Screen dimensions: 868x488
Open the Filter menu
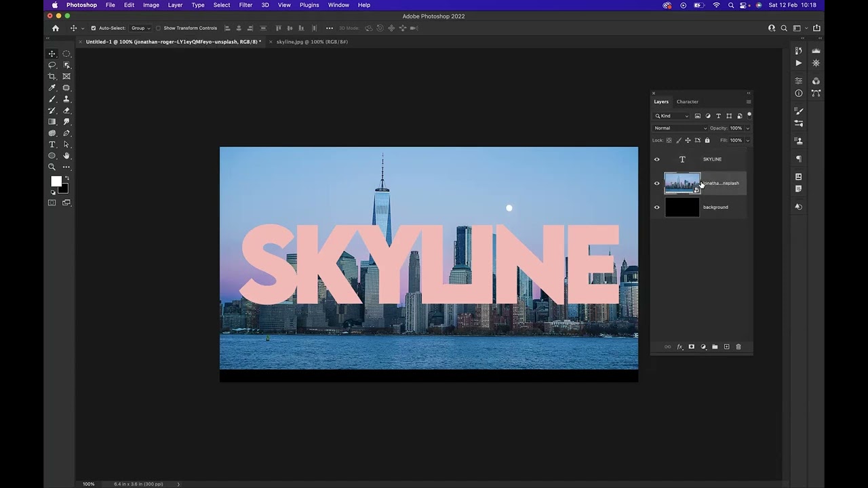pyautogui.click(x=245, y=5)
